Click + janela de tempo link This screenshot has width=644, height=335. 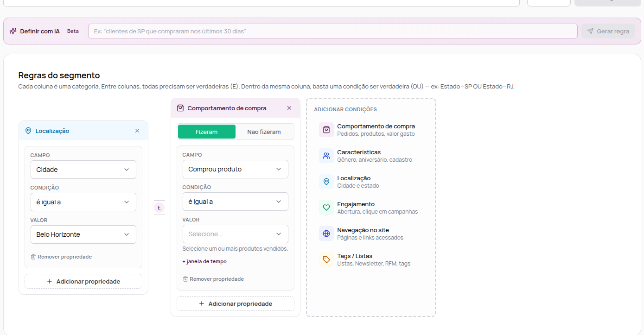click(204, 261)
